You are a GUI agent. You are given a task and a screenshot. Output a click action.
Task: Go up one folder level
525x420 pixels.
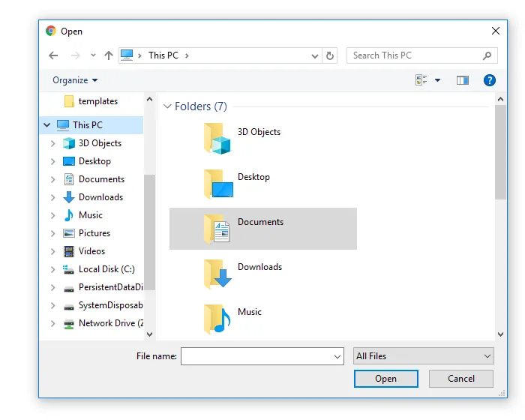pos(109,55)
